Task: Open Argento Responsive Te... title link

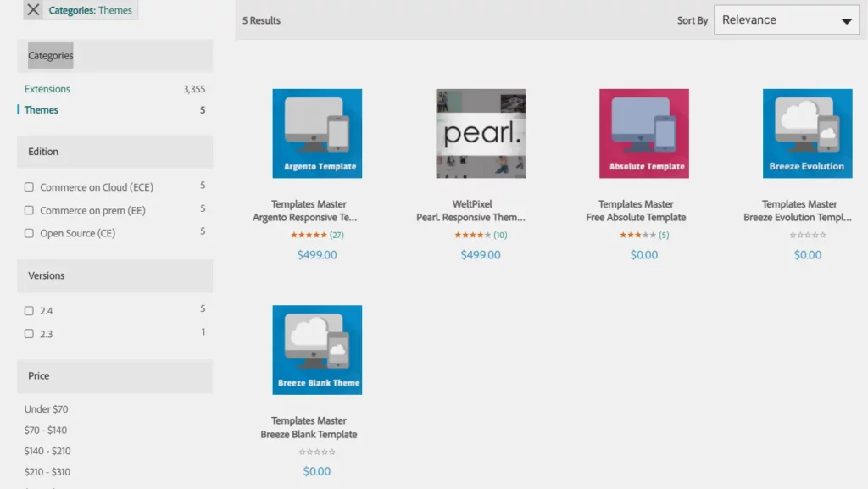Action: point(305,218)
